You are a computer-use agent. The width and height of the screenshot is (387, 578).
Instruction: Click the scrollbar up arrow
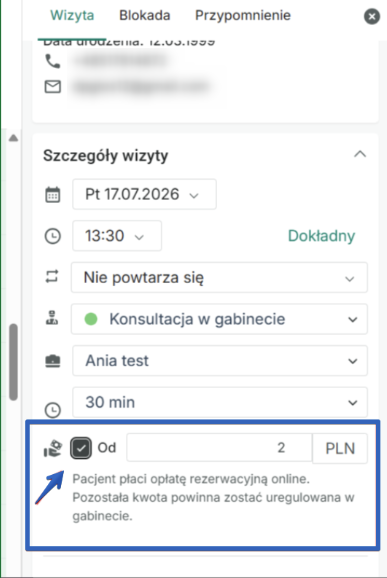(13, 138)
